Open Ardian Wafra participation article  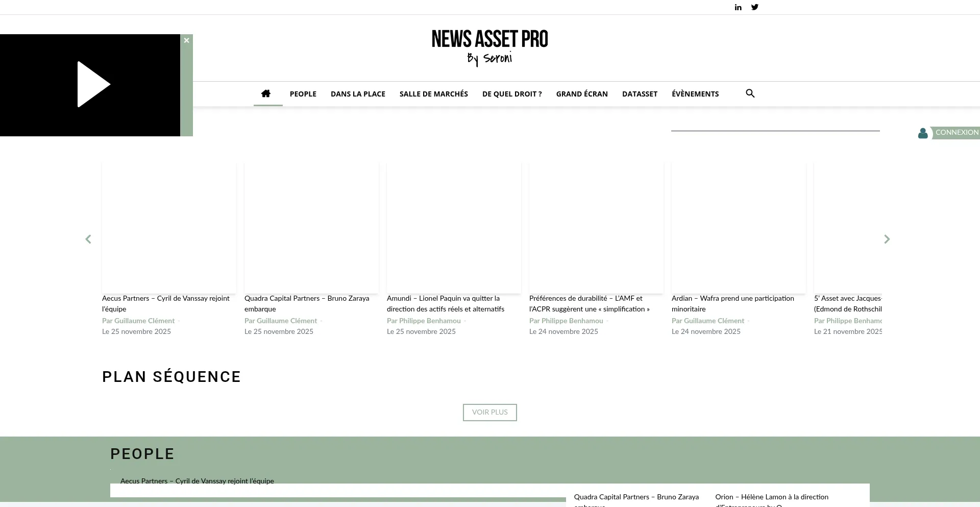tap(732, 304)
